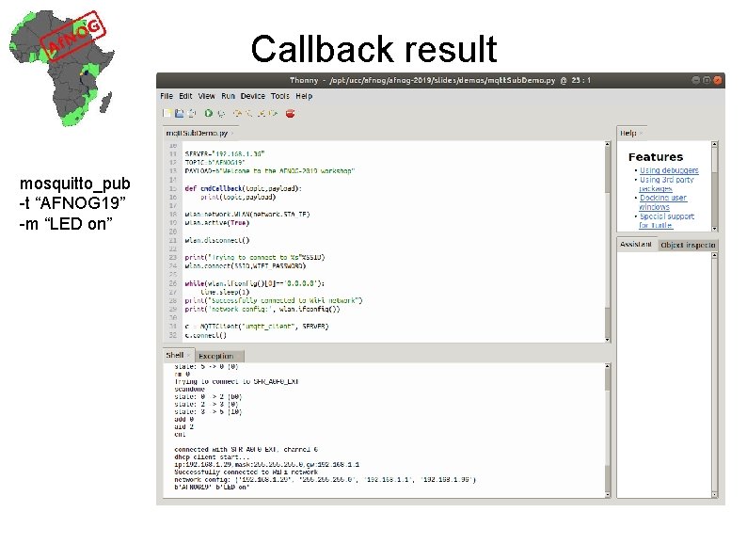The height and width of the screenshot is (560, 747).
Task: Click the Step over toolbar icon
Action: [x=237, y=114]
